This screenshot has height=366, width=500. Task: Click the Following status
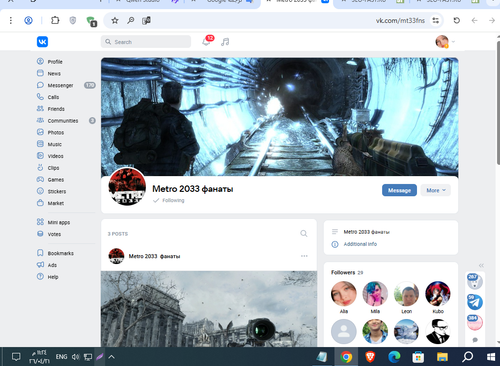click(169, 200)
